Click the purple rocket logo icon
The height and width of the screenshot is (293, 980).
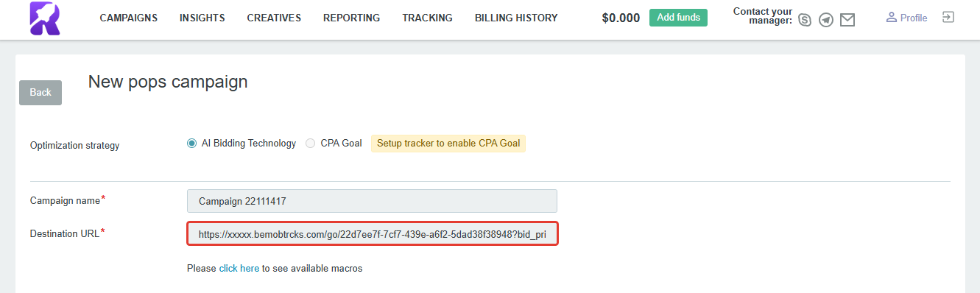[x=46, y=18]
